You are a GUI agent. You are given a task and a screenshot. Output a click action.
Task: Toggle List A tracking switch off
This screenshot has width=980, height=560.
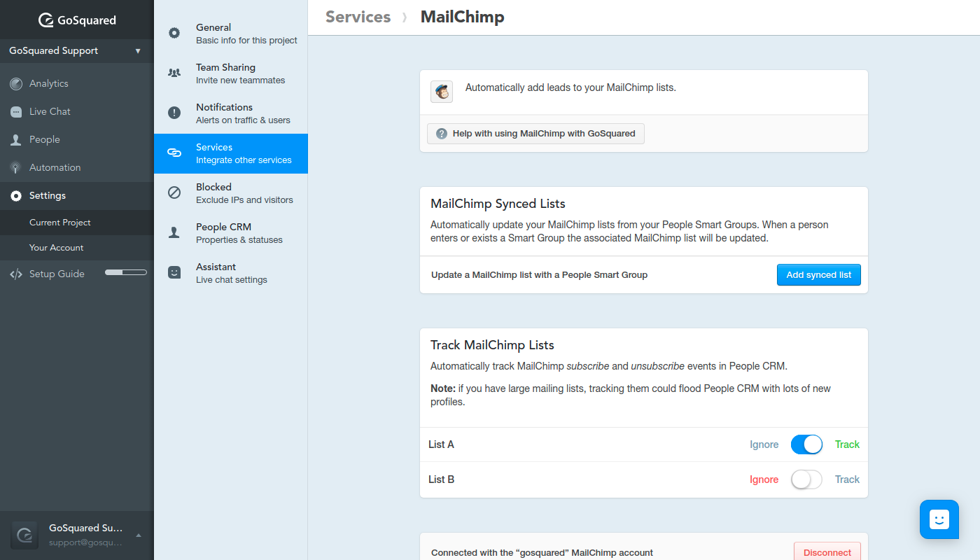pos(806,444)
